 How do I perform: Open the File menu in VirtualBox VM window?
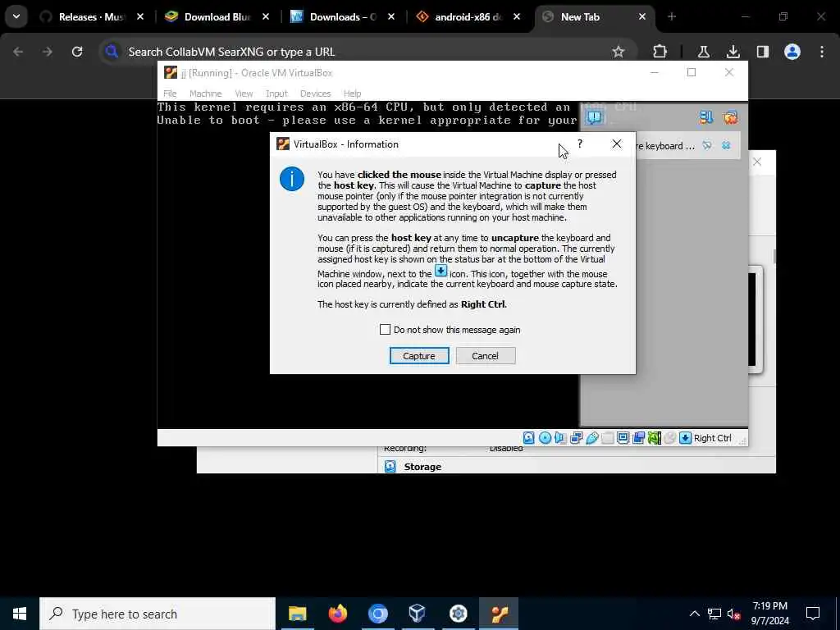(x=170, y=94)
